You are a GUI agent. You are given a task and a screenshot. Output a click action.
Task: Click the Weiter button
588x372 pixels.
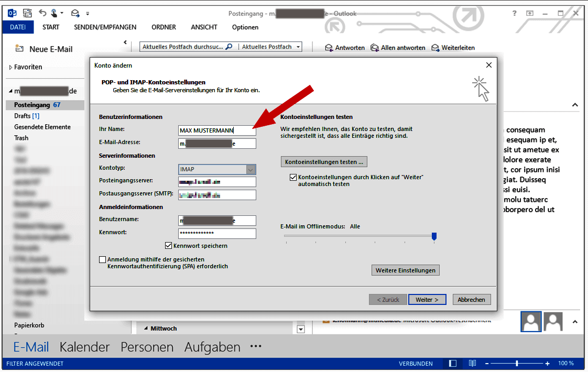coord(427,300)
